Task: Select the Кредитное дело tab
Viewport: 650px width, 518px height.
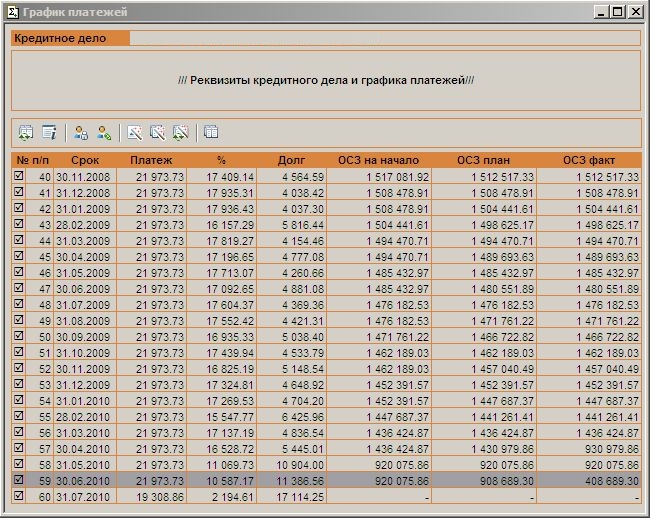Action: [x=70, y=38]
